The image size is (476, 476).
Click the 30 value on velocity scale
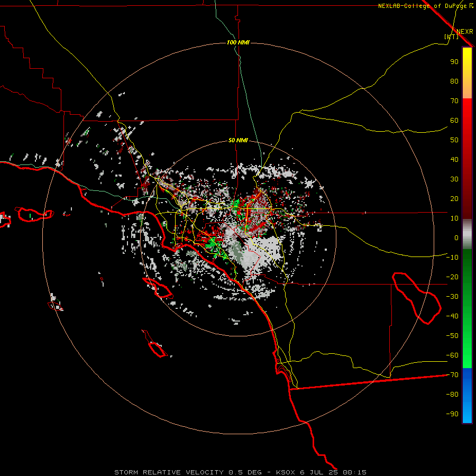point(454,179)
